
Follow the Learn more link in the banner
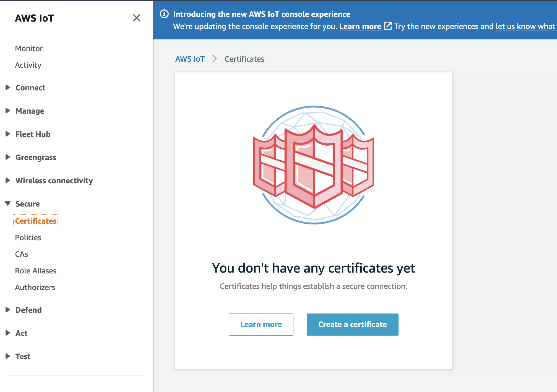pos(360,26)
